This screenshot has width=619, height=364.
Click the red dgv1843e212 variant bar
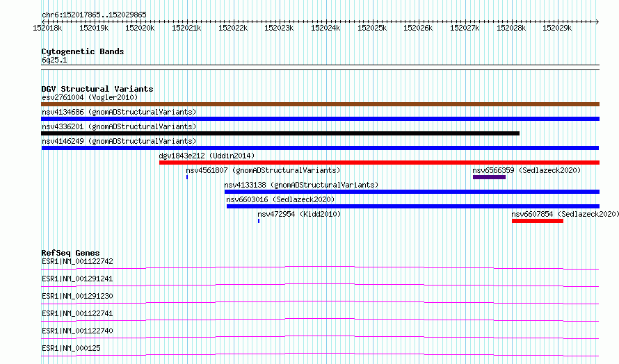point(379,163)
